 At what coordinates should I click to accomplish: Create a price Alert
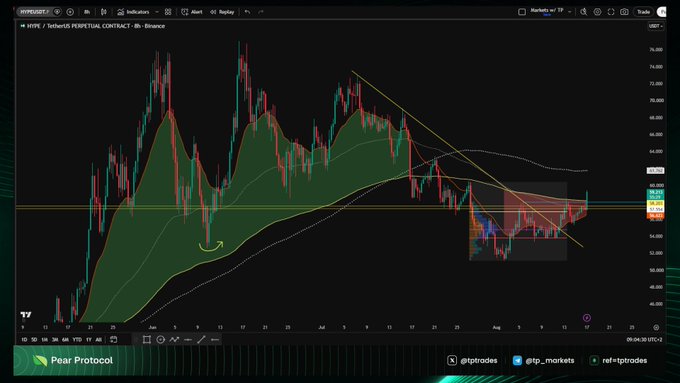pos(192,12)
